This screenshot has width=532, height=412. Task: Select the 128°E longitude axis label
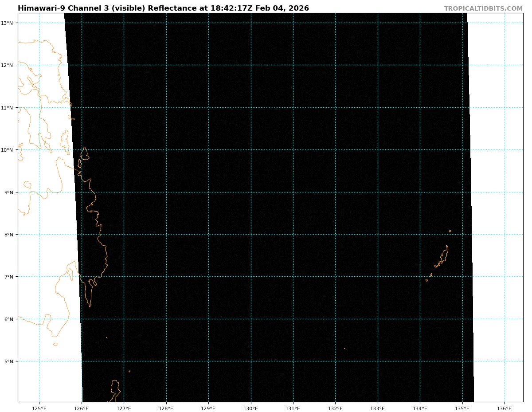click(x=166, y=408)
